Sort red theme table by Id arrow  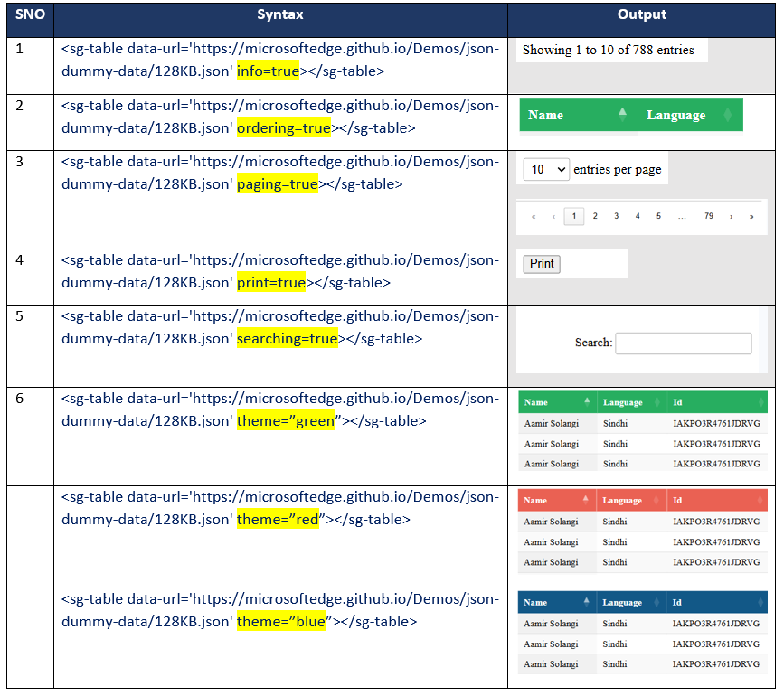[x=760, y=500]
